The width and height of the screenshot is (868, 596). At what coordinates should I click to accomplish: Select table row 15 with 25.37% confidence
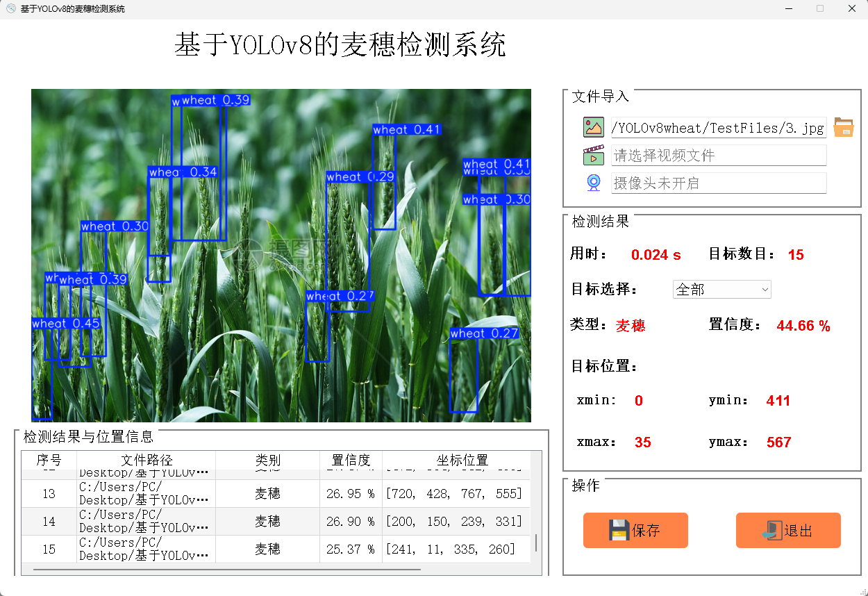(278, 549)
